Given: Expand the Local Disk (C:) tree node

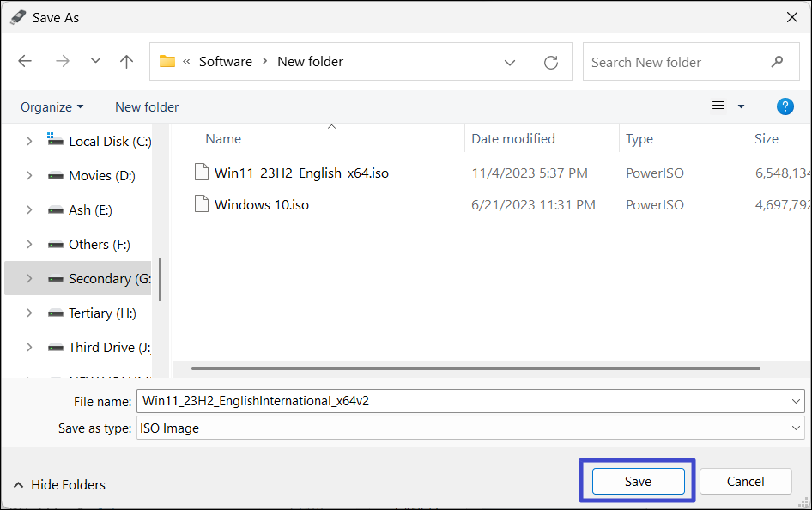Looking at the screenshot, I should [x=29, y=141].
